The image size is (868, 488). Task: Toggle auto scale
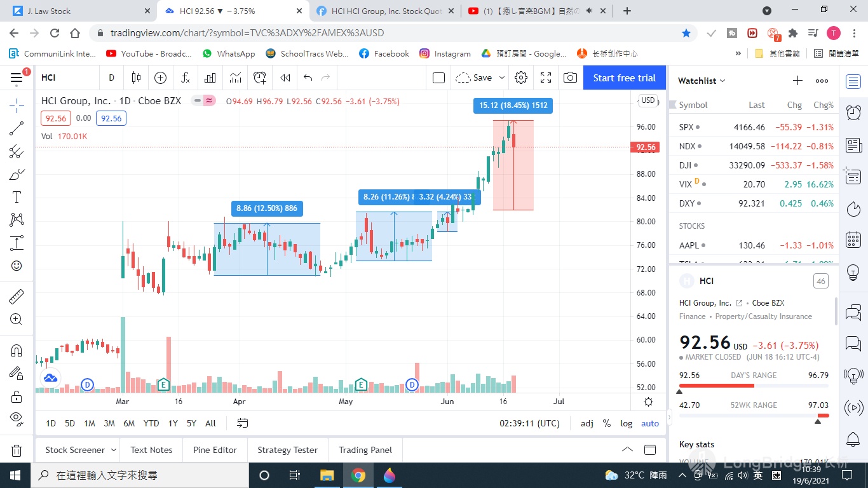coord(650,423)
